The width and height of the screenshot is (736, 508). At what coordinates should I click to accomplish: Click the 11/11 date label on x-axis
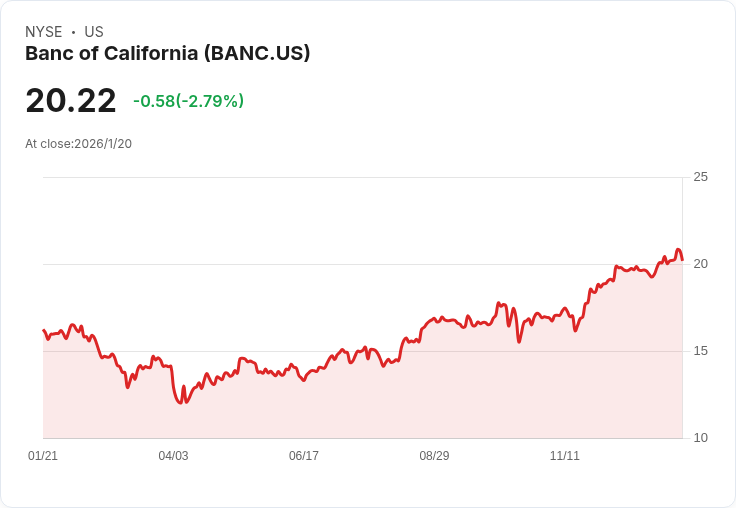click(565, 455)
